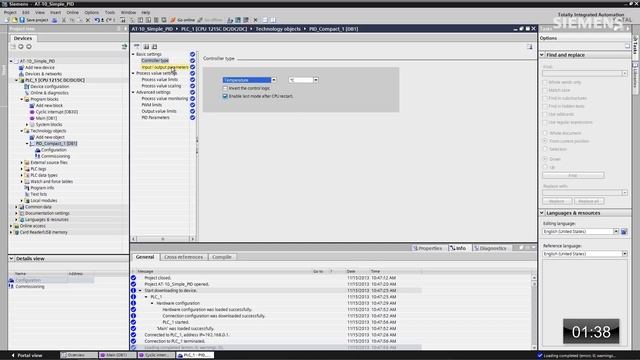Click status checkmark beside PWM limits
Image resolution: width=640 pixels, height=360 pixels.
point(192,105)
